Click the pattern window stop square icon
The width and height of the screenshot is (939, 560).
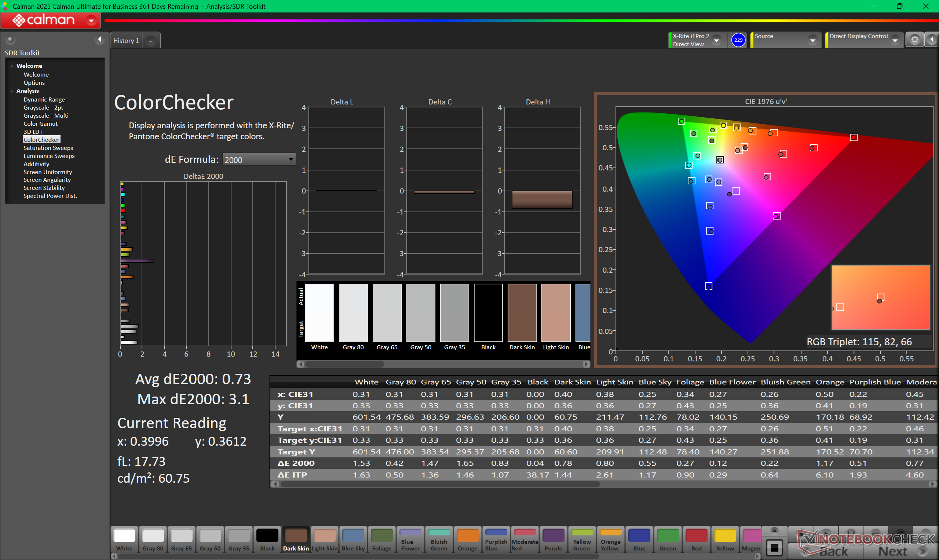coord(774,548)
